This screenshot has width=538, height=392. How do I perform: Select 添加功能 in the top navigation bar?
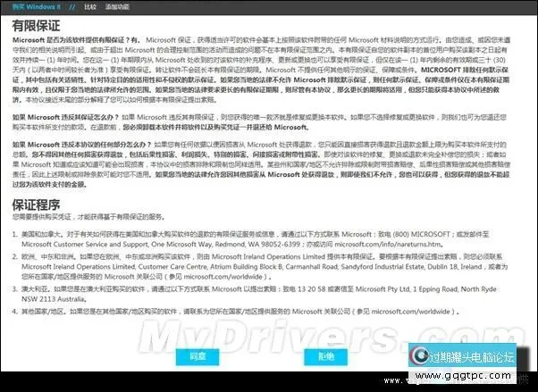117,6
